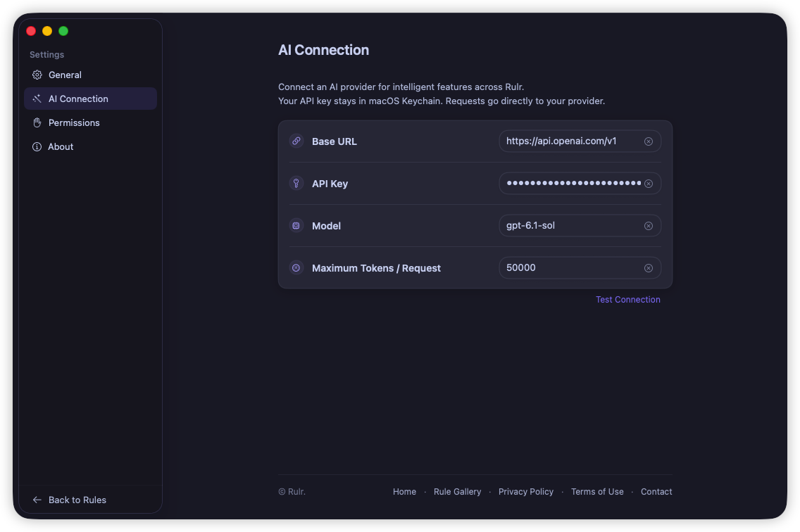The width and height of the screenshot is (800, 532).
Task: Clear the Maximum Tokens field
Action: coord(649,268)
